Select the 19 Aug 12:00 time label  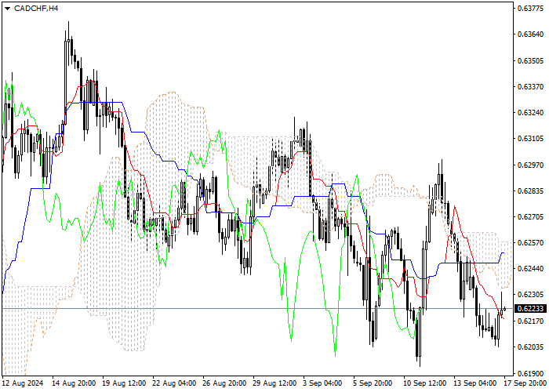[124, 383]
